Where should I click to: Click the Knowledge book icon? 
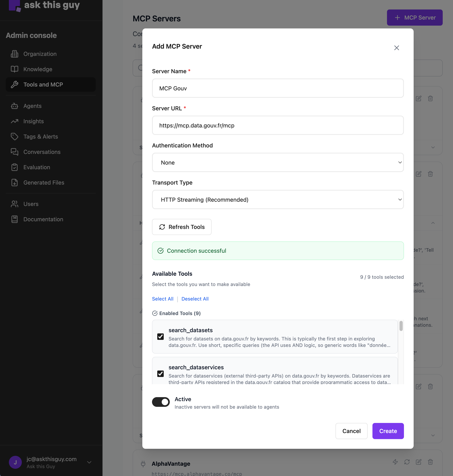coord(15,69)
